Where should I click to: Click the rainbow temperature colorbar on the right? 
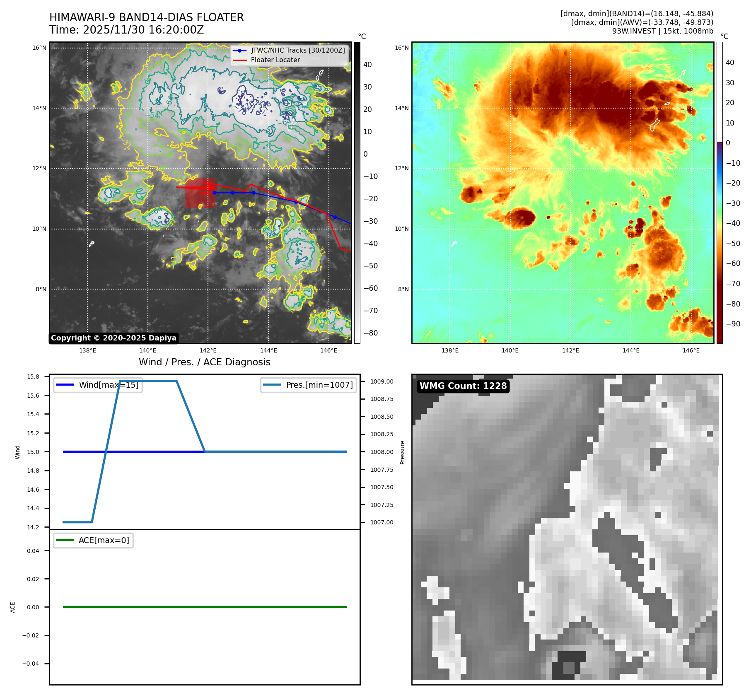click(720, 193)
